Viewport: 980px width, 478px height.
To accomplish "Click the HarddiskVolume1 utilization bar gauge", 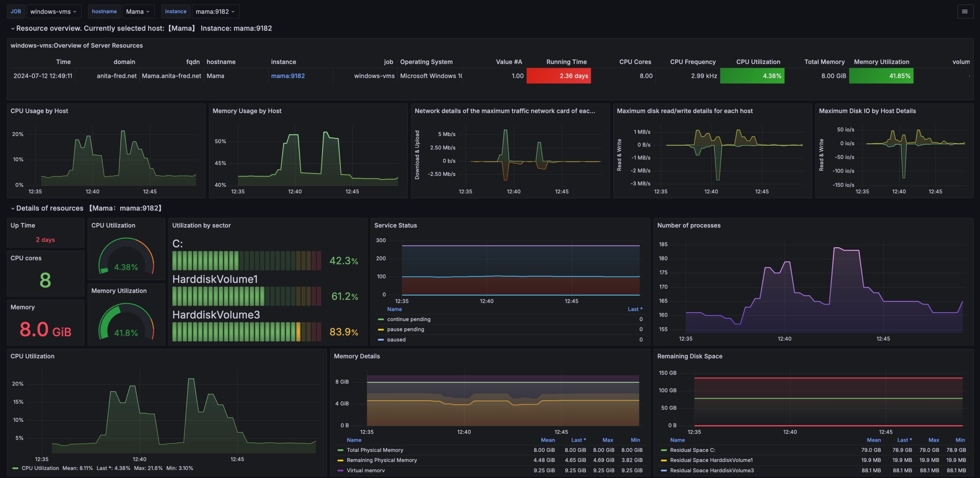I will coord(247,296).
